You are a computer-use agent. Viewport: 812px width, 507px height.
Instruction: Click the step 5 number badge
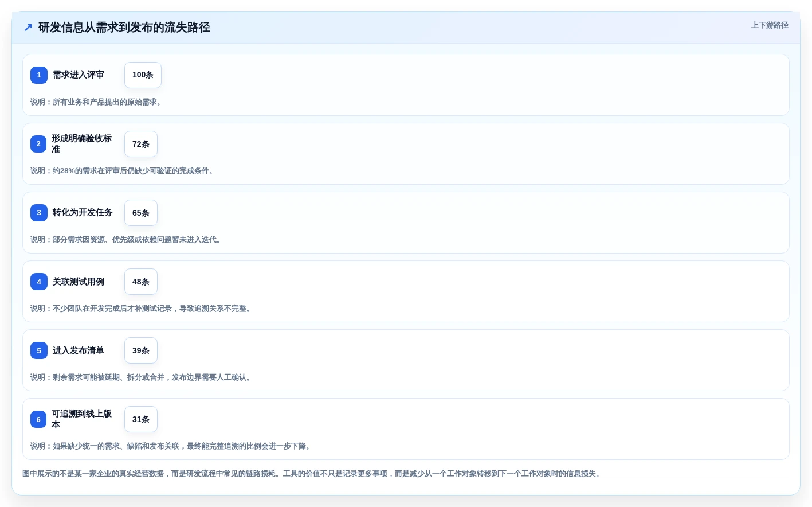pos(39,350)
